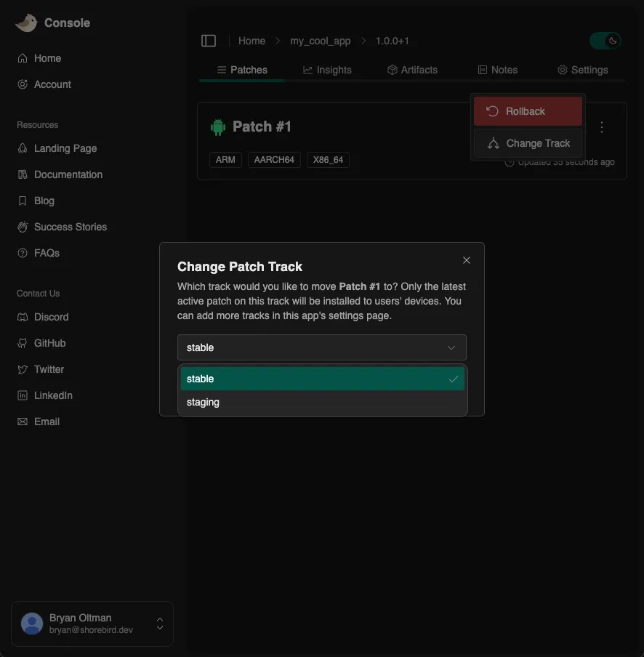Click the Android icon beside Patch #1

pyautogui.click(x=217, y=126)
